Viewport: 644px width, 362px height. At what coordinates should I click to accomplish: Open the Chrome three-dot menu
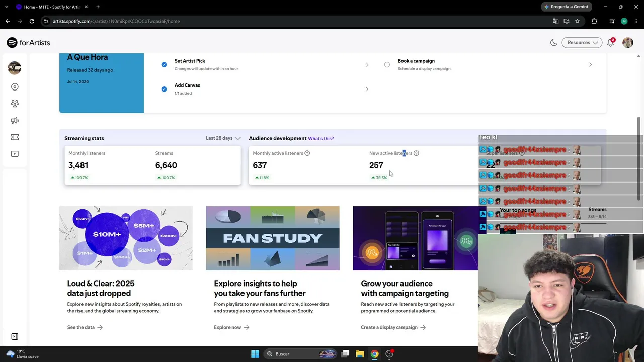(636, 21)
